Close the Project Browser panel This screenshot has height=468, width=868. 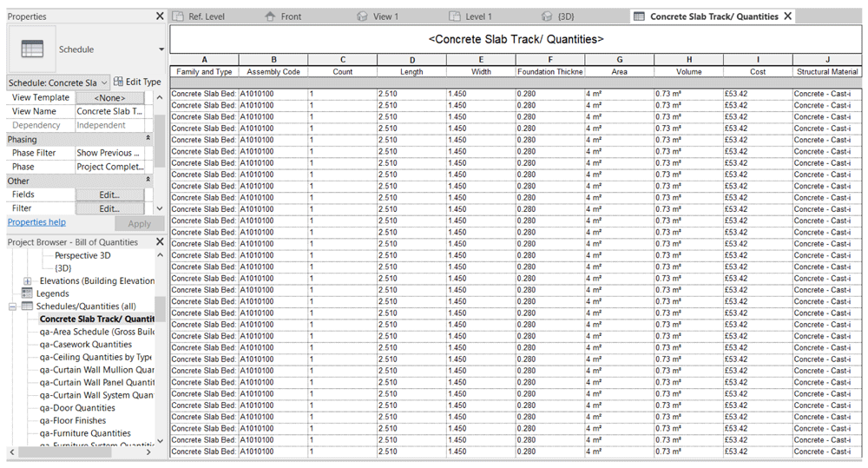(x=160, y=241)
